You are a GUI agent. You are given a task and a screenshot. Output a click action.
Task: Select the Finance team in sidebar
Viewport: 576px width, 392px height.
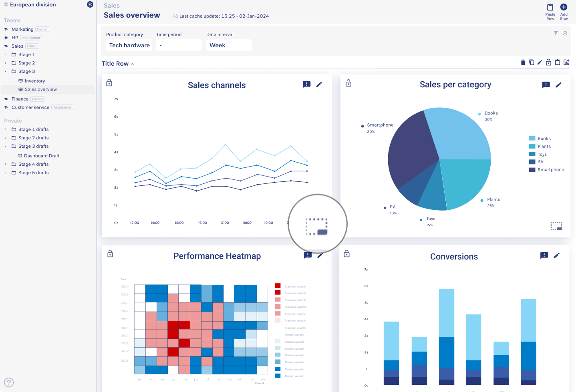pos(20,99)
